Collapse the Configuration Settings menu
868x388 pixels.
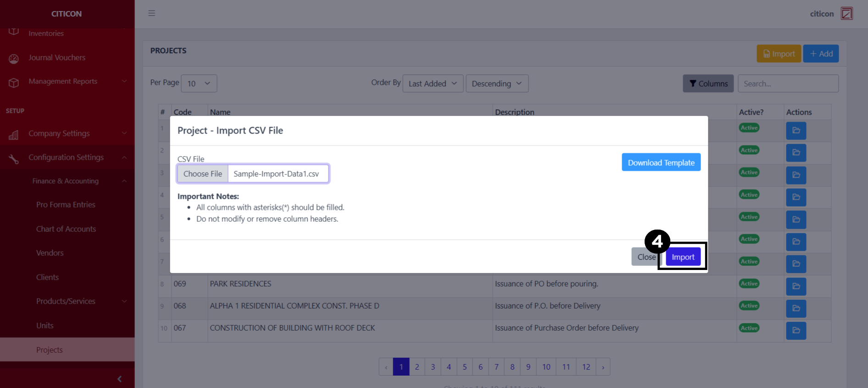[x=124, y=157]
